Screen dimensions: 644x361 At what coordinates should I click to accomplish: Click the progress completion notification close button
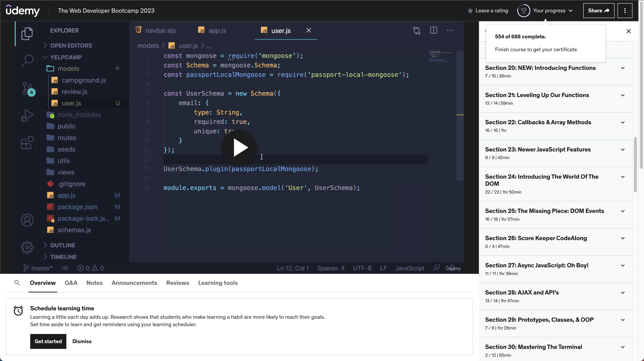[x=629, y=31]
